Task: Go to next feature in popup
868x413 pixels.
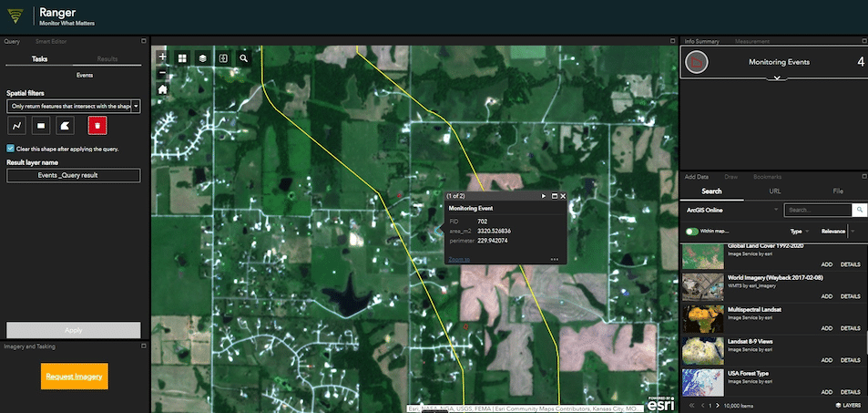Action: click(544, 196)
